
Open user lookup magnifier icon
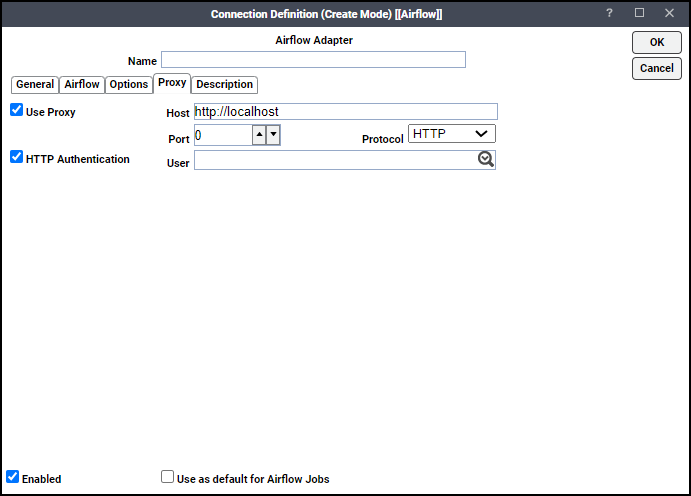click(x=486, y=159)
